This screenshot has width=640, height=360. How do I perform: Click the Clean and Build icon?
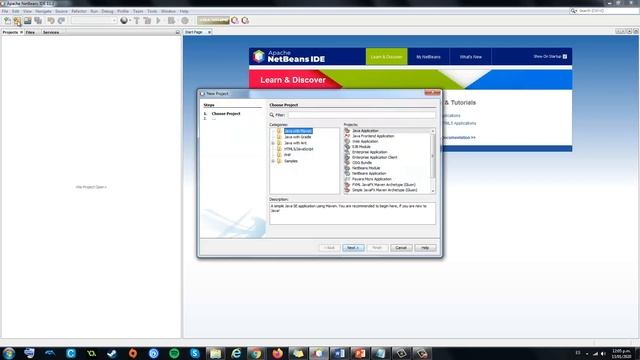pyautogui.click(x=147, y=20)
